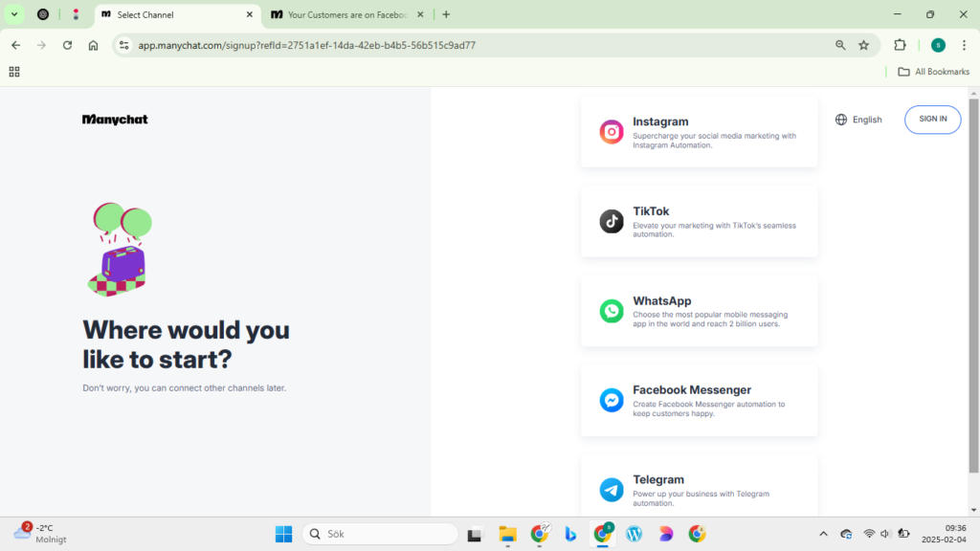Open the Chrome three-dot menu
The width and height of the screenshot is (980, 551).
[x=965, y=45]
